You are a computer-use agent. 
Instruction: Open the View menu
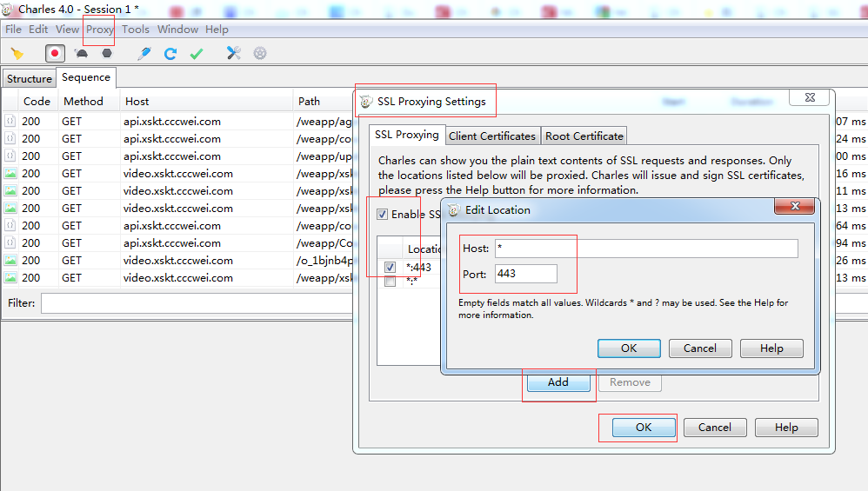pyautogui.click(x=68, y=30)
